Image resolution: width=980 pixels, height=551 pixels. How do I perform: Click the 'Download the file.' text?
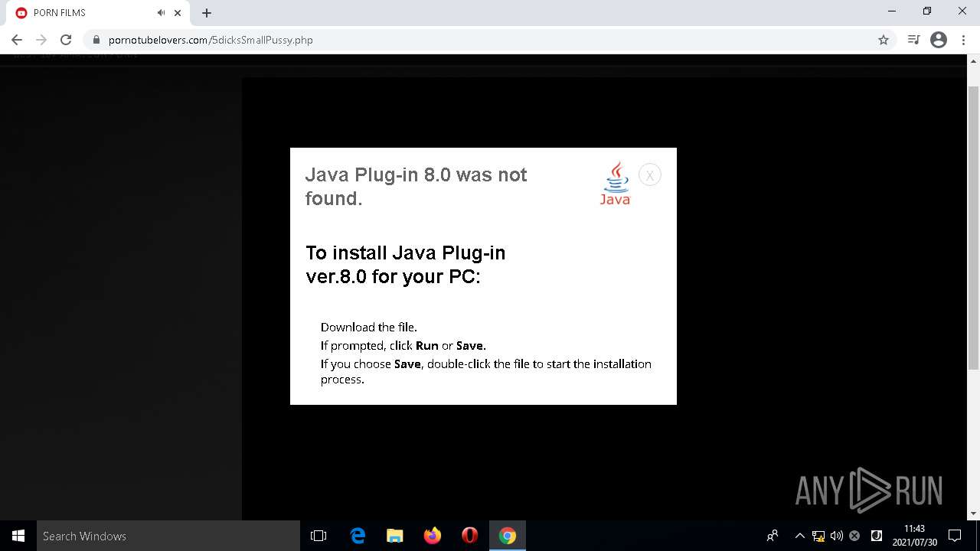pos(369,327)
